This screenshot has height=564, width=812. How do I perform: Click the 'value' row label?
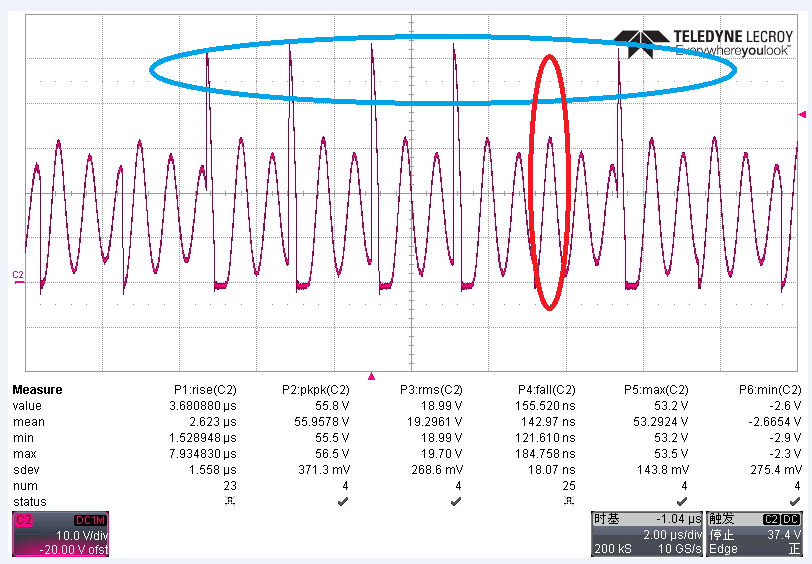pos(27,406)
